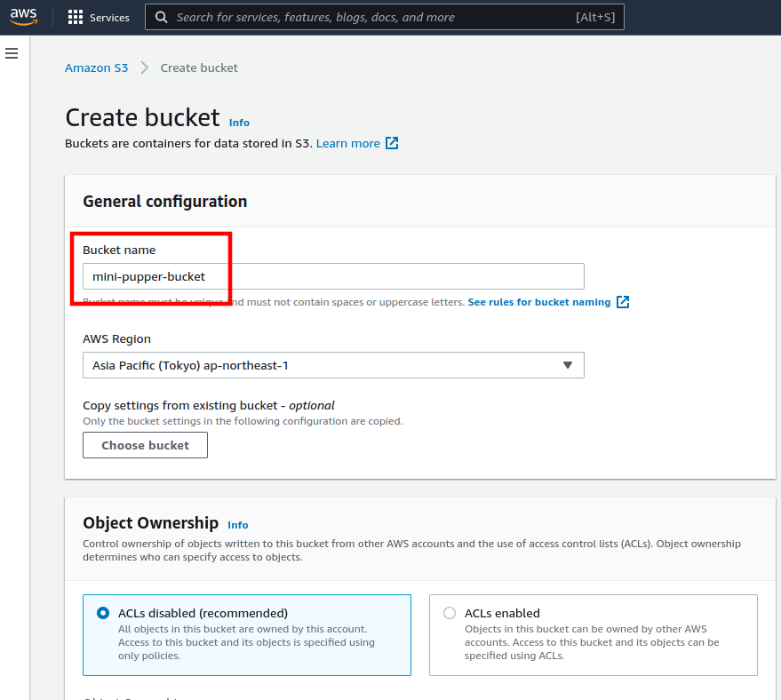Open the Services grid menu icon
Image resolution: width=781 pixels, height=700 pixels.
[76, 18]
